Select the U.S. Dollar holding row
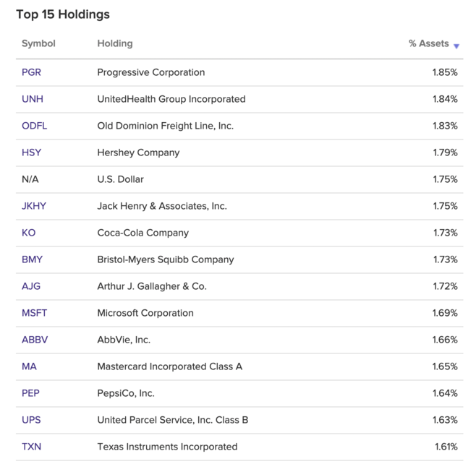Screen dimensions: 476x464 (x=239, y=179)
